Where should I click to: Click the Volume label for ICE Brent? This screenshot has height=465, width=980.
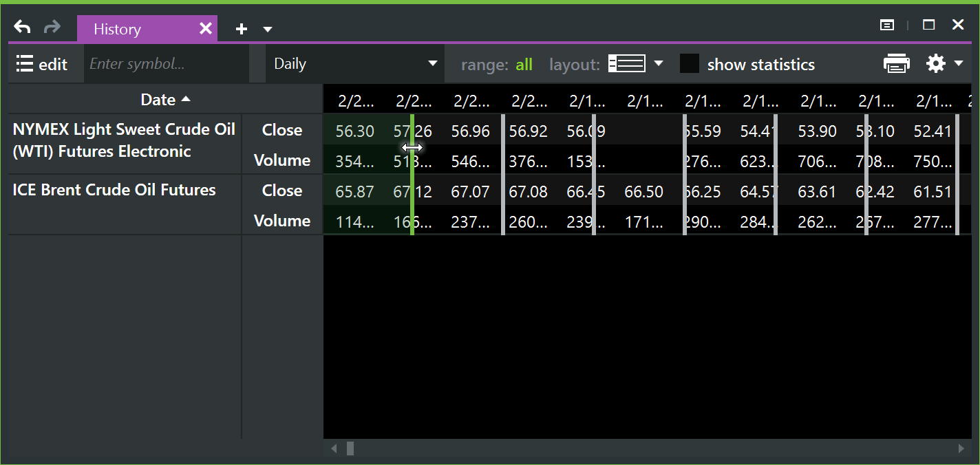pos(282,221)
